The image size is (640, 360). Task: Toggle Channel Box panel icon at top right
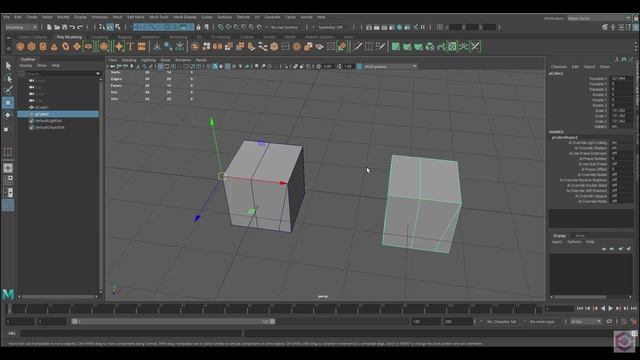point(636,27)
